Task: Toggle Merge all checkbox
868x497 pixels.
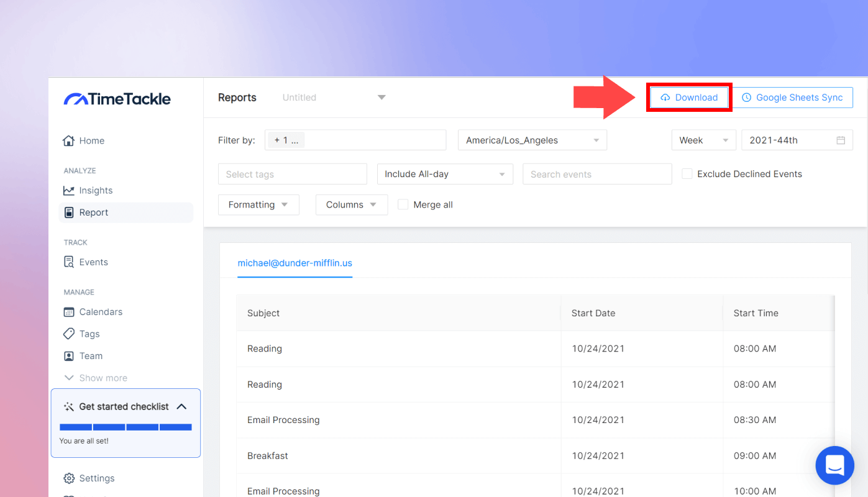Action: click(x=403, y=204)
